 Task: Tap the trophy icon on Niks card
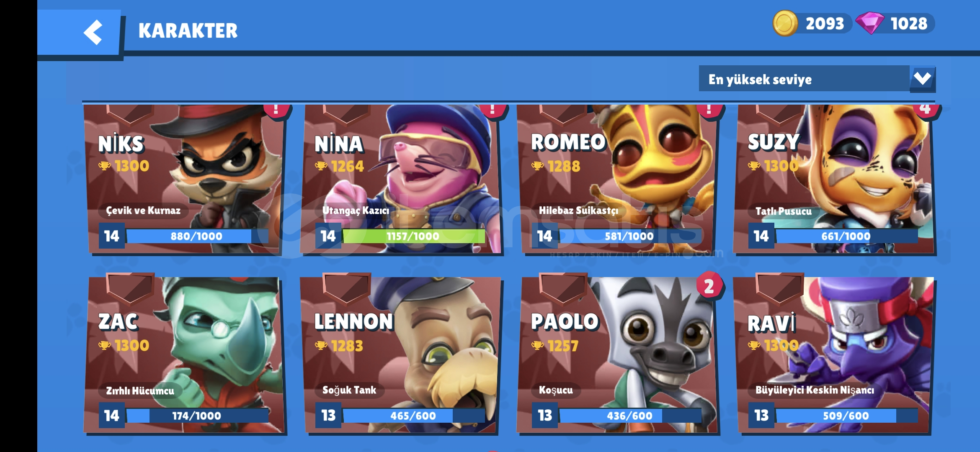(x=105, y=166)
